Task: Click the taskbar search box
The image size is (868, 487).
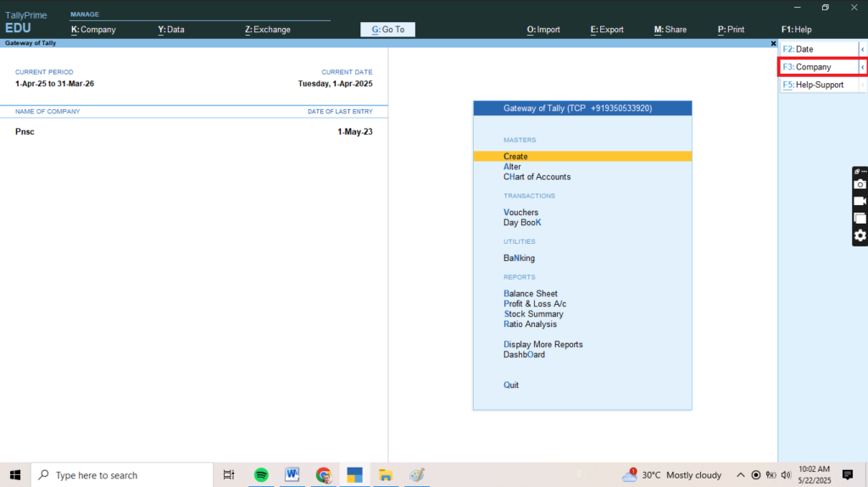Action: coord(122,475)
